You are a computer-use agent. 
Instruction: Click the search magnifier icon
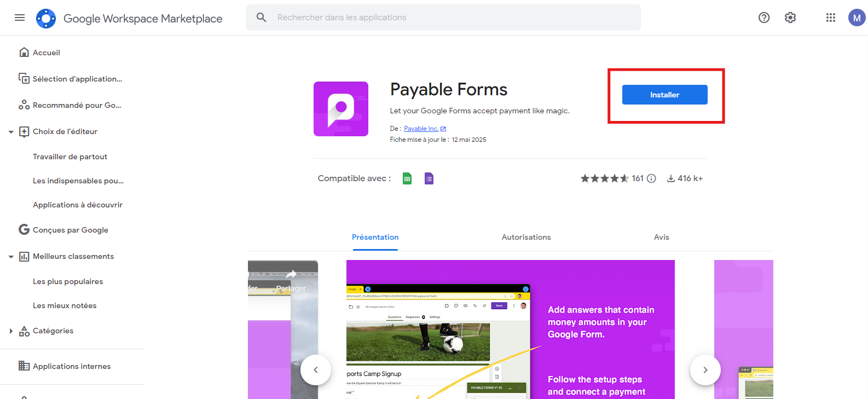click(x=262, y=18)
